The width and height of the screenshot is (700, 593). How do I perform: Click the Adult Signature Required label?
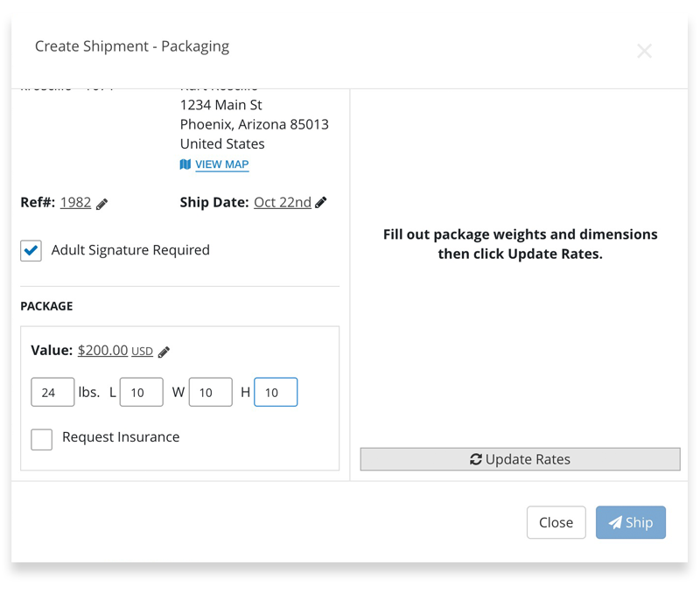(x=130, y=250)
